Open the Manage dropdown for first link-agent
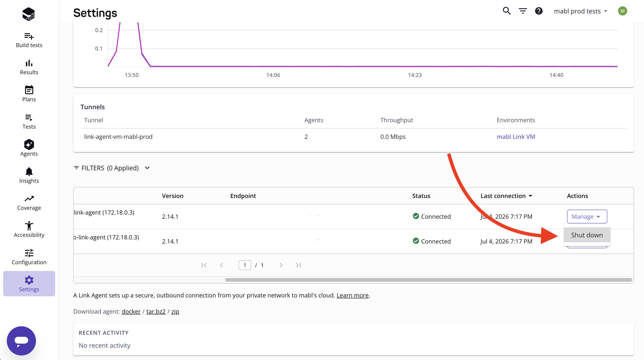Viewport: 644px width, 360px height. [587, 216]
